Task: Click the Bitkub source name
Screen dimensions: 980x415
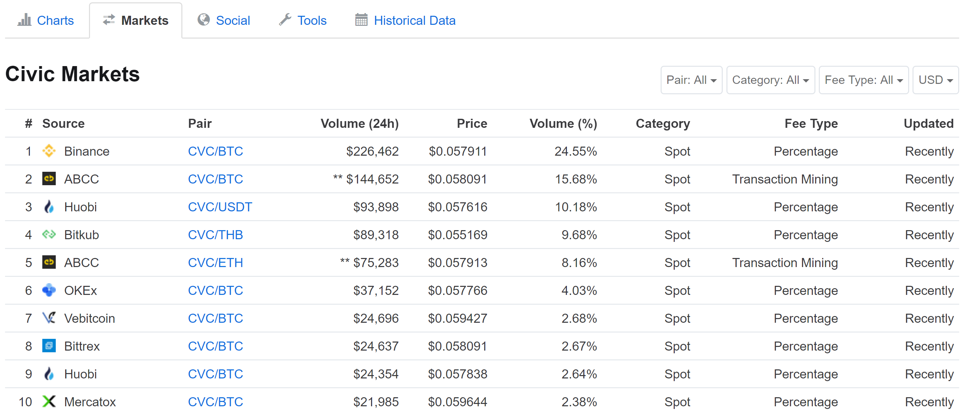Action: 81,235
